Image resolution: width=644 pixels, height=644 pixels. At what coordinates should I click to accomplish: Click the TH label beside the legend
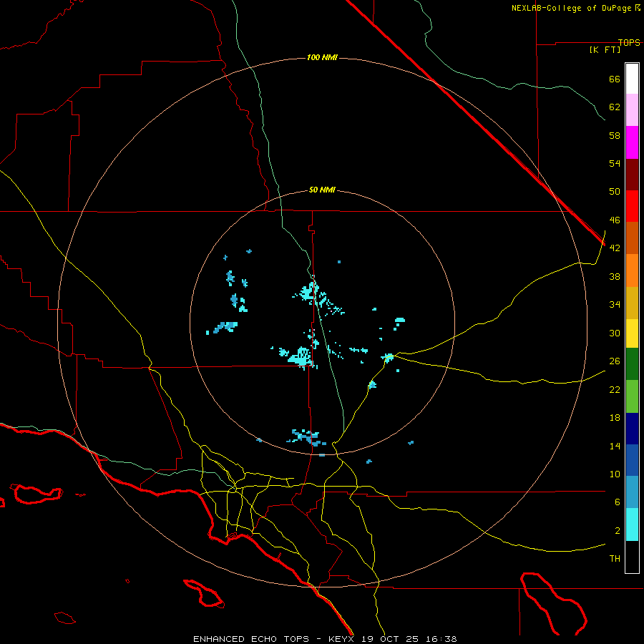pos(614,559)
